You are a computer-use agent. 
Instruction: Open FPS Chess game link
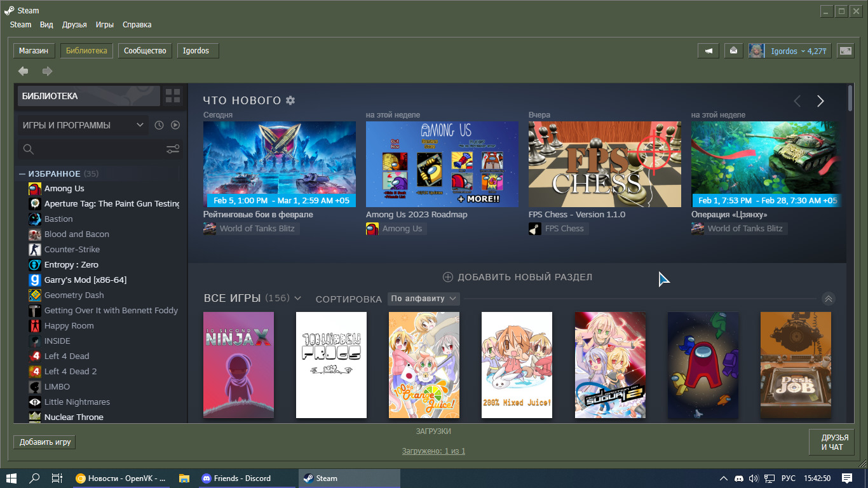point(558,229)
